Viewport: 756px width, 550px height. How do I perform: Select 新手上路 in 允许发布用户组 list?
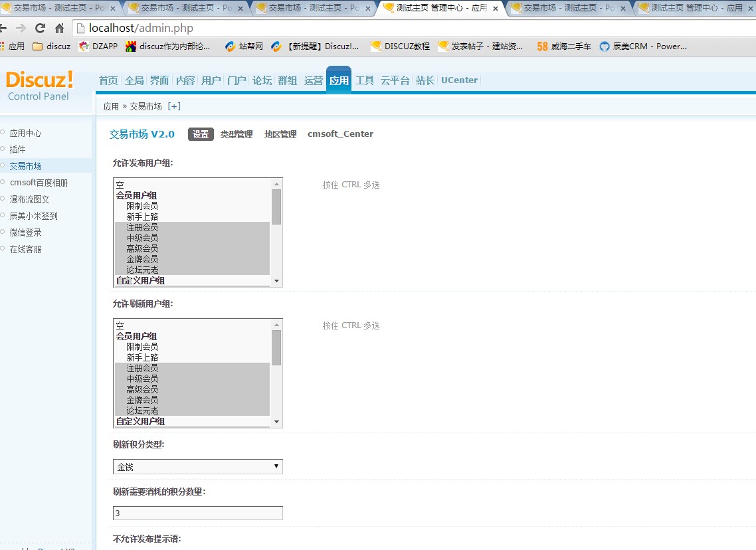(x=192, y=217)
